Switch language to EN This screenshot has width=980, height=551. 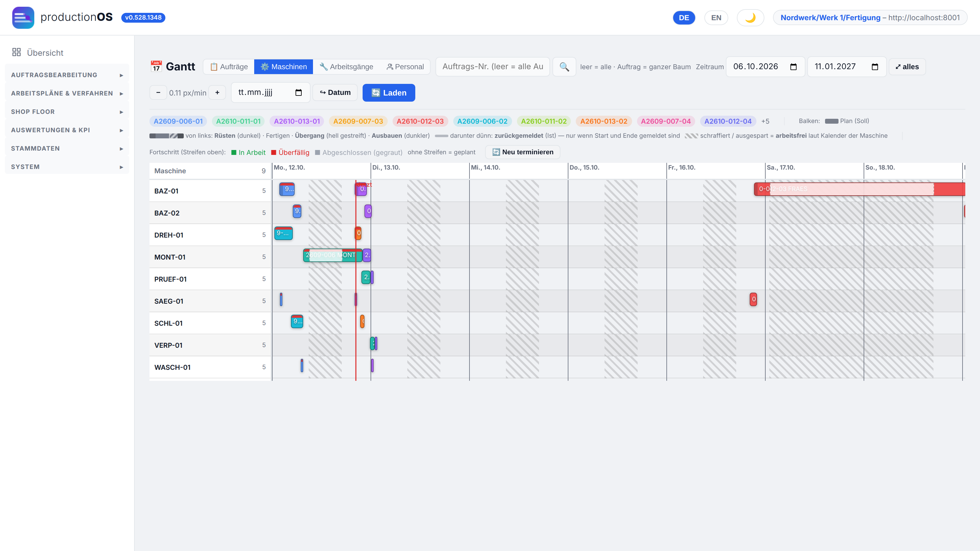[716, 17]
